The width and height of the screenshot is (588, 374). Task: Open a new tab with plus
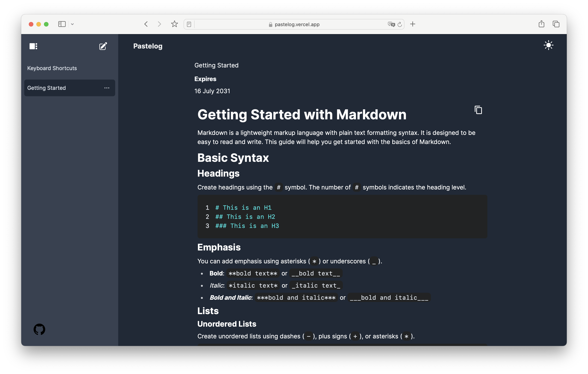coord(413,24)
